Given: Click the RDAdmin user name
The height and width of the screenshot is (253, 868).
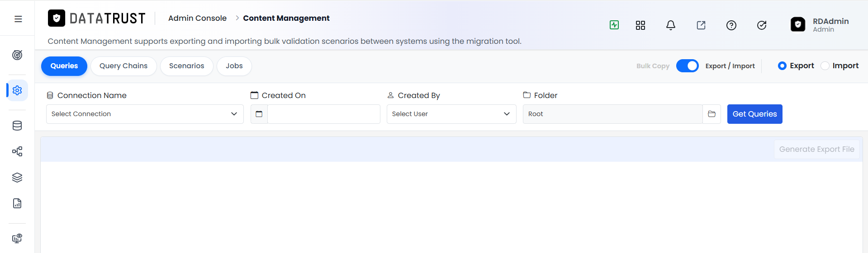Looking at the screenshot, I should 831,21.
